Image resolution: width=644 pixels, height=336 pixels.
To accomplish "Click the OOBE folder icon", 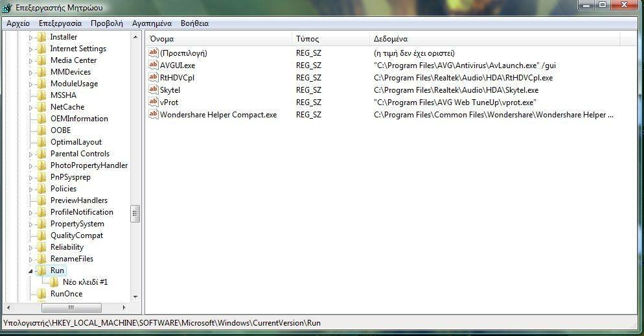I will (41, 130).
